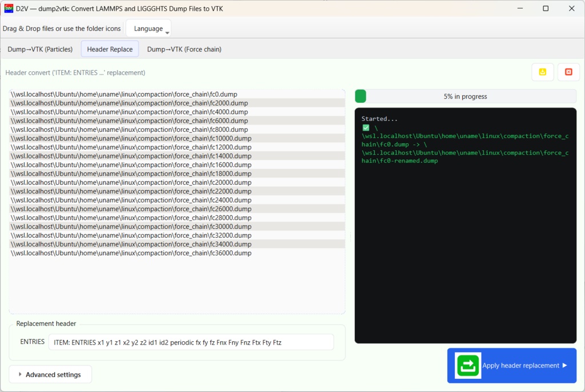This screenshot has height=392, width=585.
Task: Click the green arrow icon on Apply button
Action: (x=467, y=365)
